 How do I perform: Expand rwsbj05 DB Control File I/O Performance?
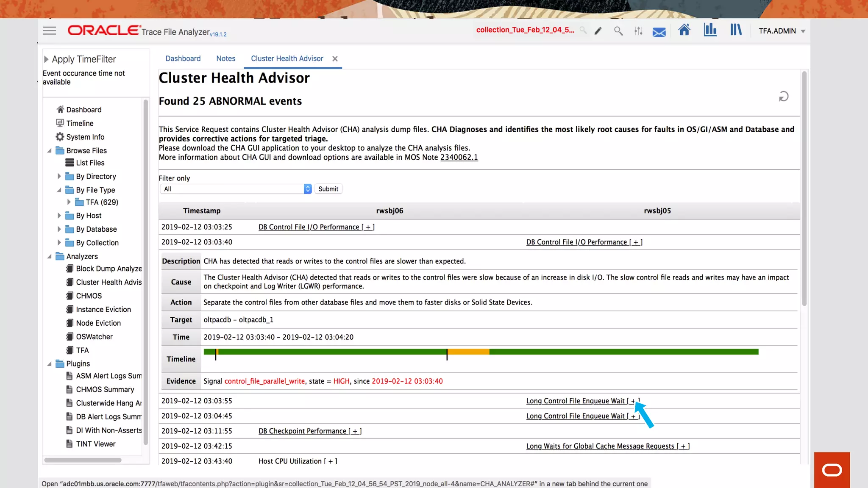(x=584, y=242)
